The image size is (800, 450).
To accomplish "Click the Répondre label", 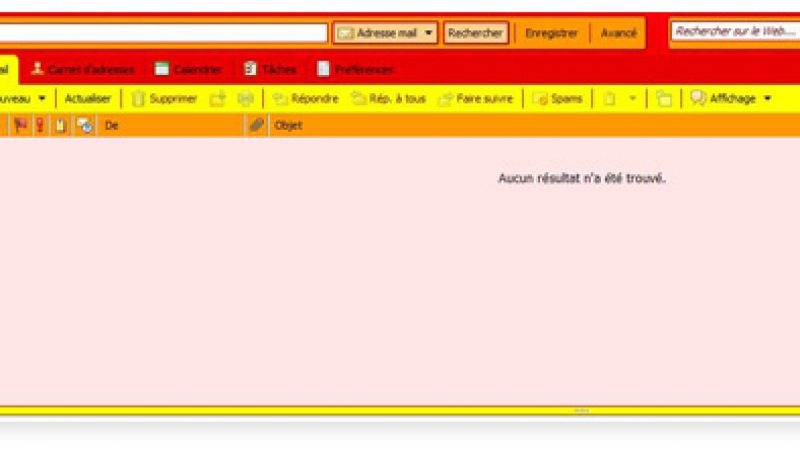I will click(315, 98).
